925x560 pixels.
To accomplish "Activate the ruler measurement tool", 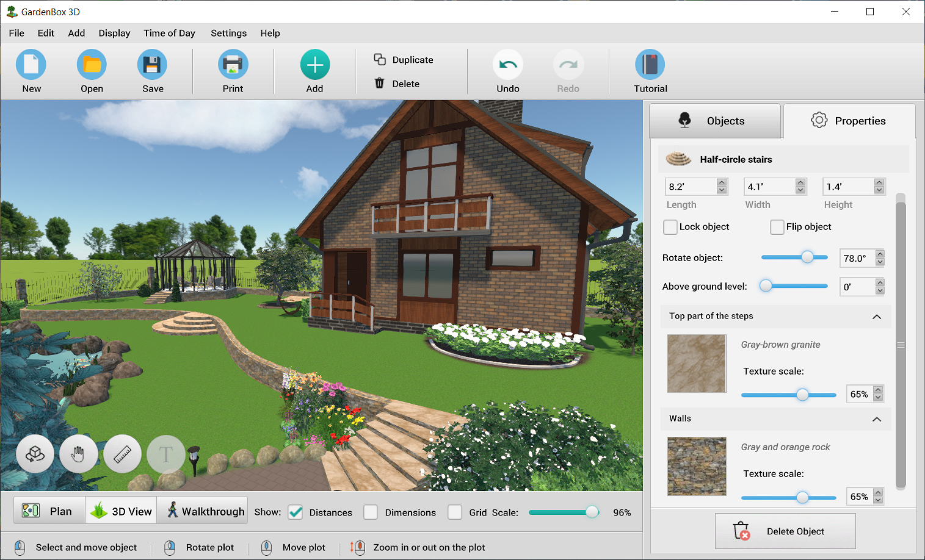I will 122,454.
